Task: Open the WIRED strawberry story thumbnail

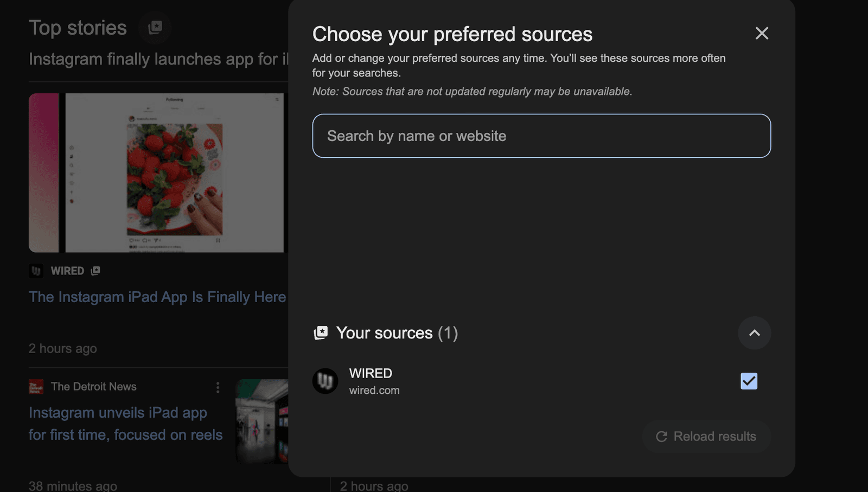Action: click(157, 172)
